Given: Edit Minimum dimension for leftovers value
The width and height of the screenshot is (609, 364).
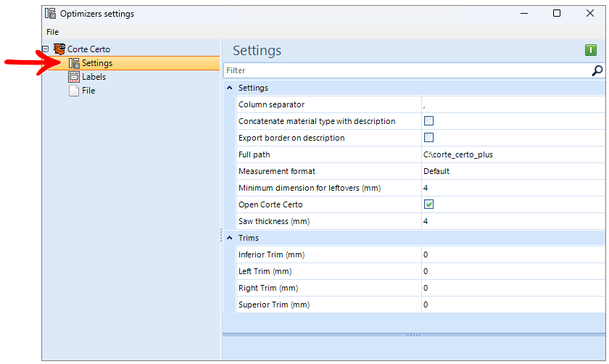Looking at the screenshot, I should 513,188.
